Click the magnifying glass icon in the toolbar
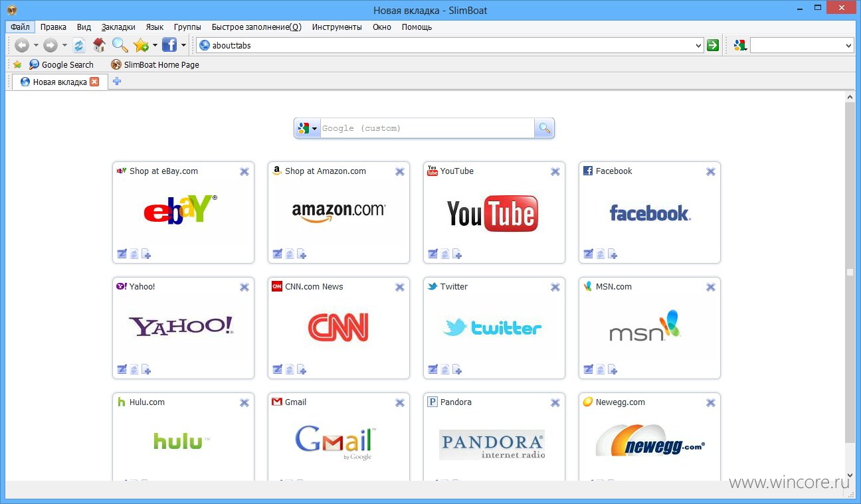Screen dimensions: 861x504 120,45
